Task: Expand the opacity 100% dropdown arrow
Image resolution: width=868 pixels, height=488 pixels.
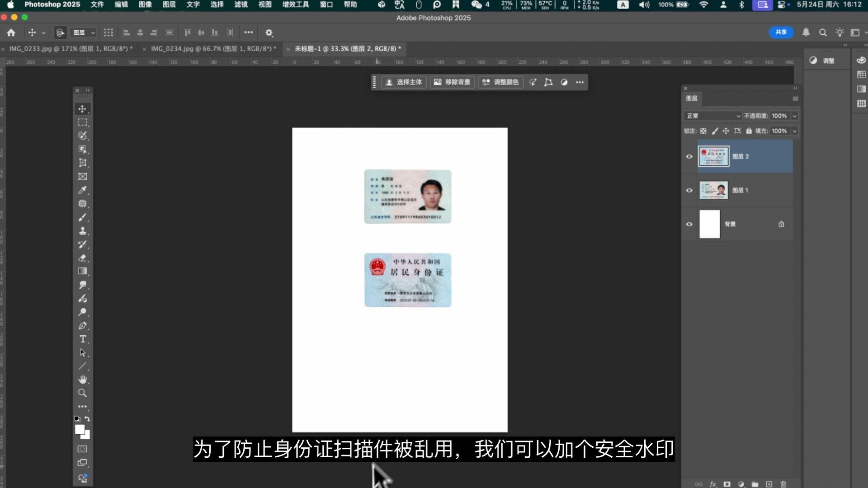Action: (794, 116)
